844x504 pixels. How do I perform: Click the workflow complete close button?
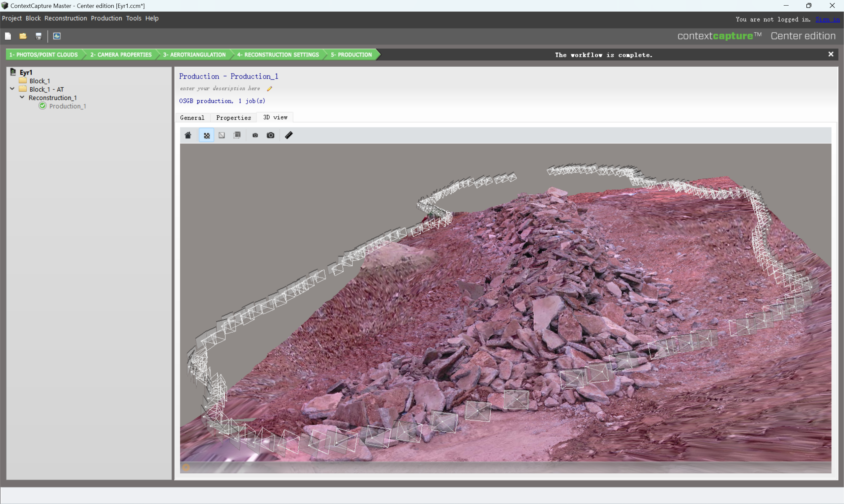point(831,54)
